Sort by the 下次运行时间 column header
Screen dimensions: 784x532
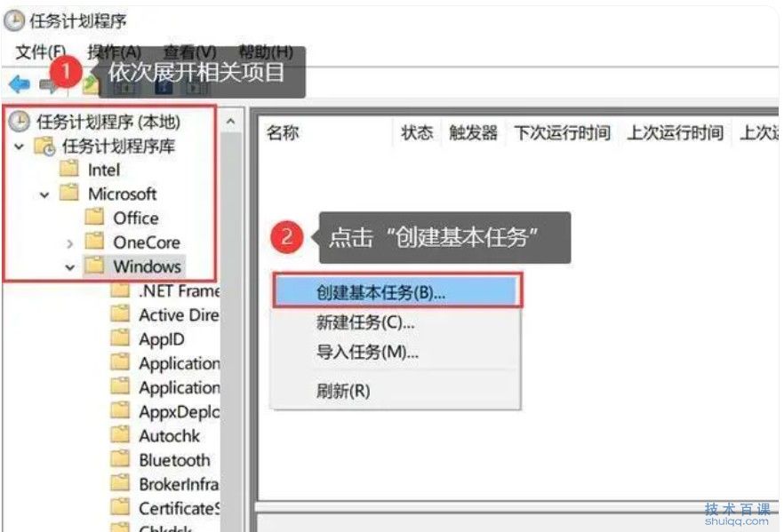[562, 133]
